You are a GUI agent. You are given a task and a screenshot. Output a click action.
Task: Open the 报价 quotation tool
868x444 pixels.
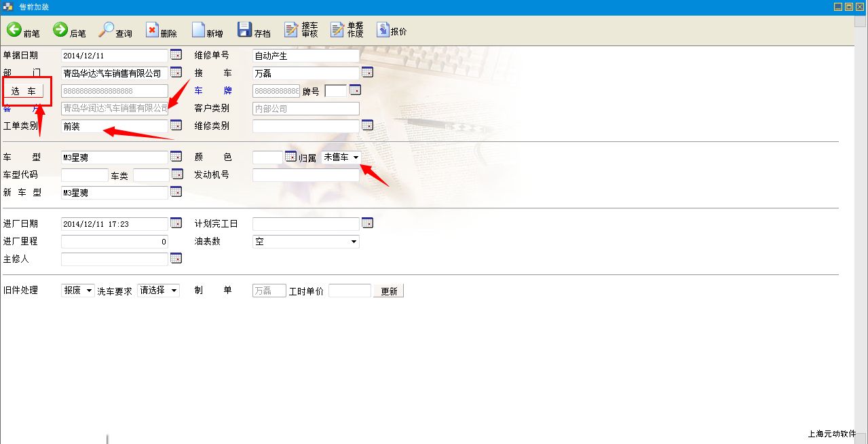[x=383, y=30]
